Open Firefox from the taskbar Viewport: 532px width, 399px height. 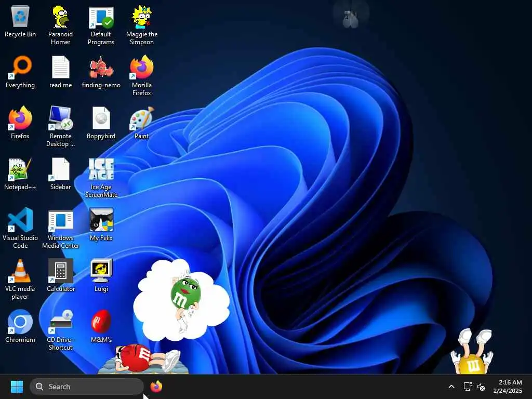[x=156, y=387]
